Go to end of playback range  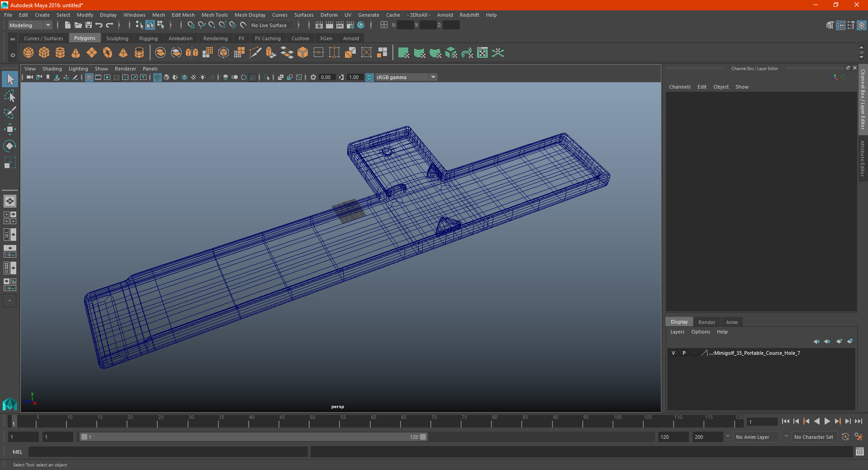coord(858,421)
